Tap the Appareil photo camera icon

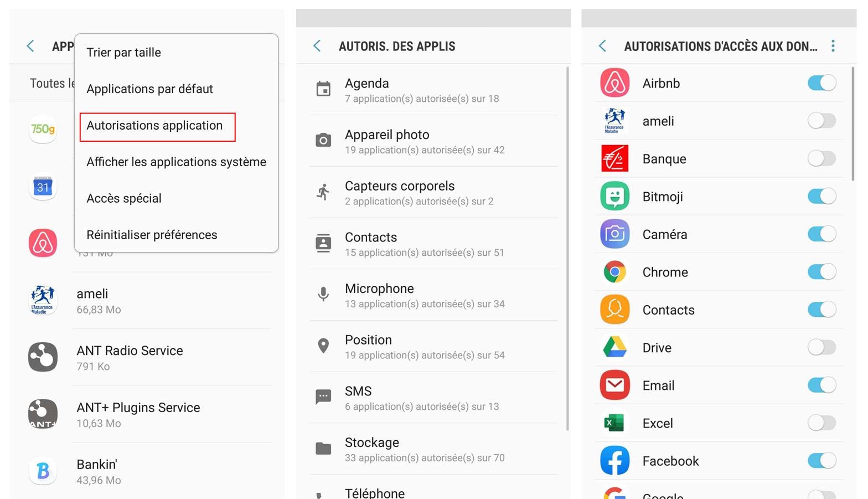[323, 140]
